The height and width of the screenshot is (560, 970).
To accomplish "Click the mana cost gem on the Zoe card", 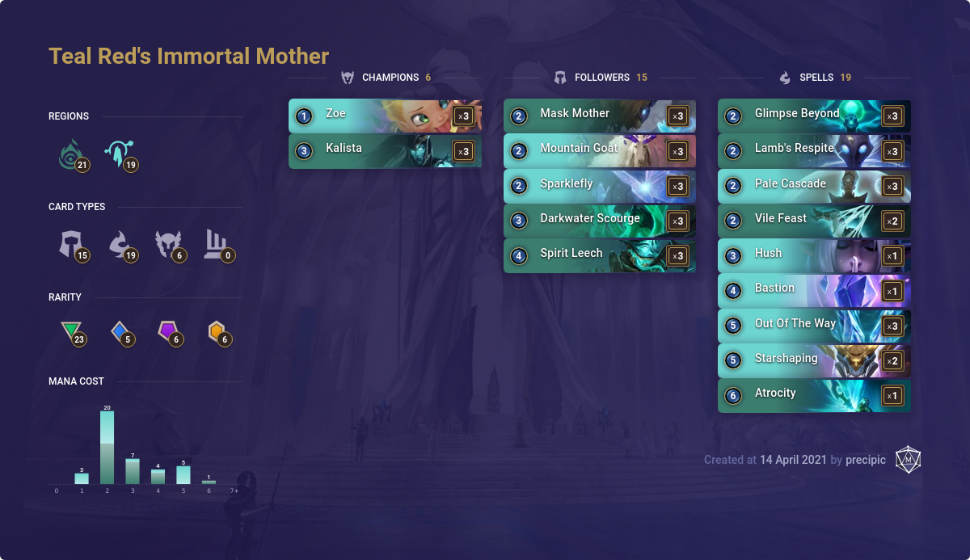I will pos(303,116).
